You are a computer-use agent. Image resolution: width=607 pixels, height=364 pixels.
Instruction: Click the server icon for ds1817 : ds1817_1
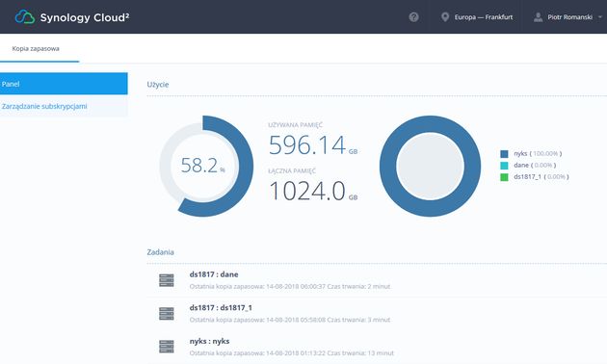click(x=167, y=313)
